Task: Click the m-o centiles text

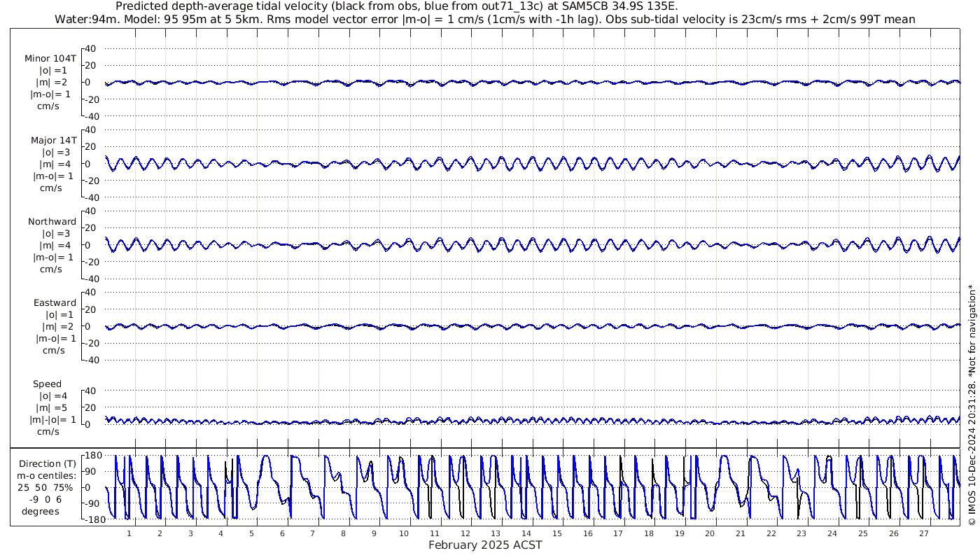Action: 47,476
